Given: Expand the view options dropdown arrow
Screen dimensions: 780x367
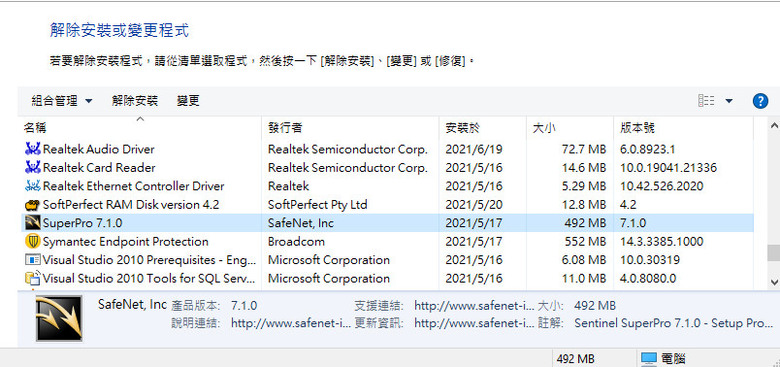Looking at the screenshot, I should tap(729, 101).
